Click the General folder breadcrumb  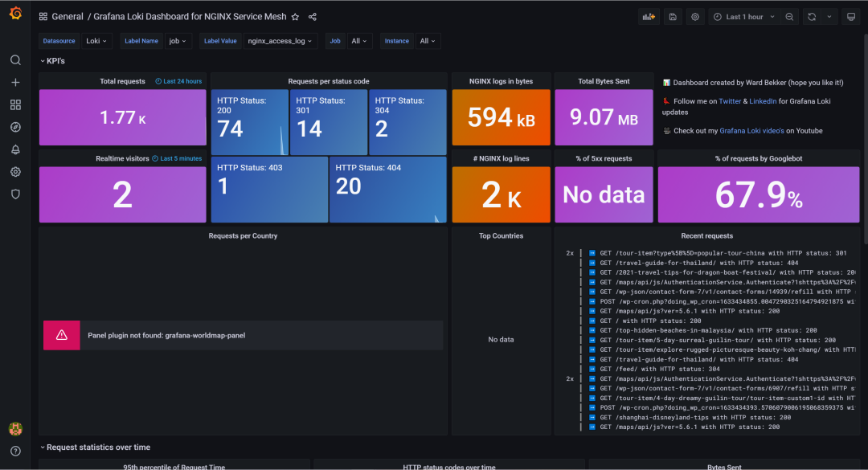point(68,17)
